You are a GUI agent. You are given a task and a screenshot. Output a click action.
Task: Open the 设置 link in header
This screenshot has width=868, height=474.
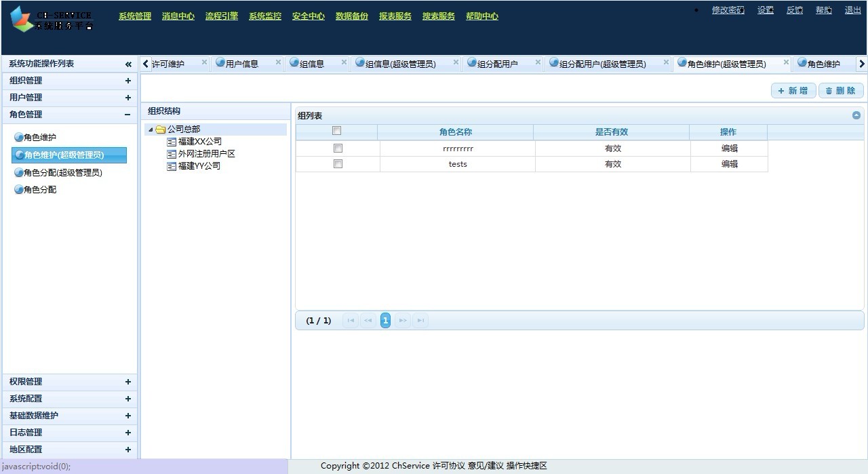pyautogui.click(x=766, y=10)
